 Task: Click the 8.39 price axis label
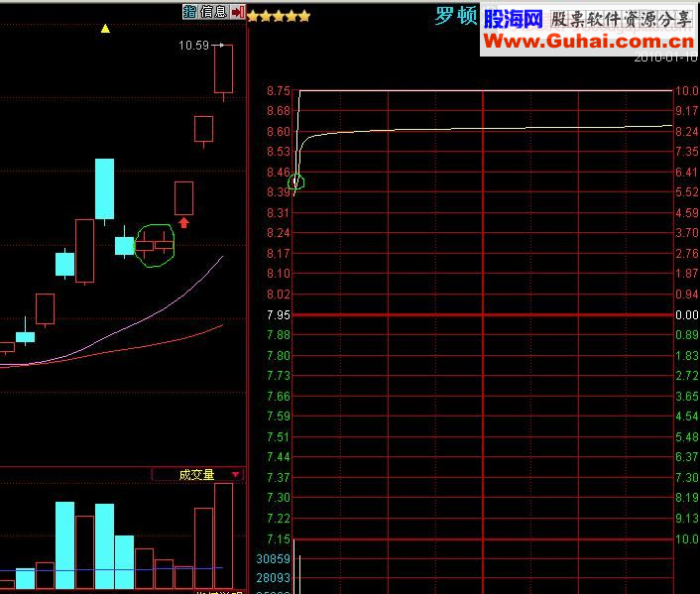click(x=279, y=192)
